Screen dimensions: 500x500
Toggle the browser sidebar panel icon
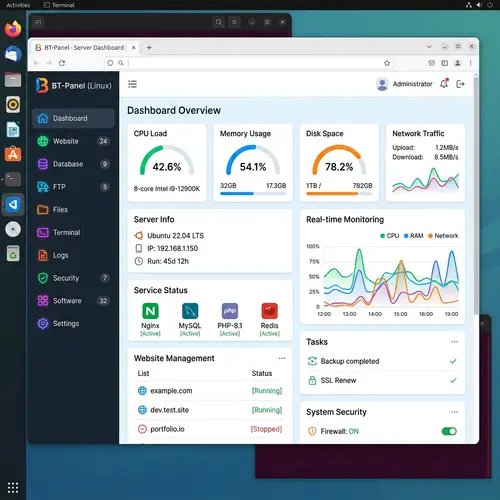click(x=445, y=63)
